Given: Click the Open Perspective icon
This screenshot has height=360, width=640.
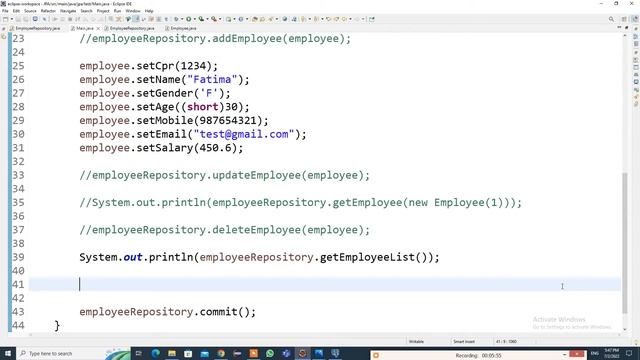Looking at the screenshot, I should pyautogui.click(x=624, y=19).
